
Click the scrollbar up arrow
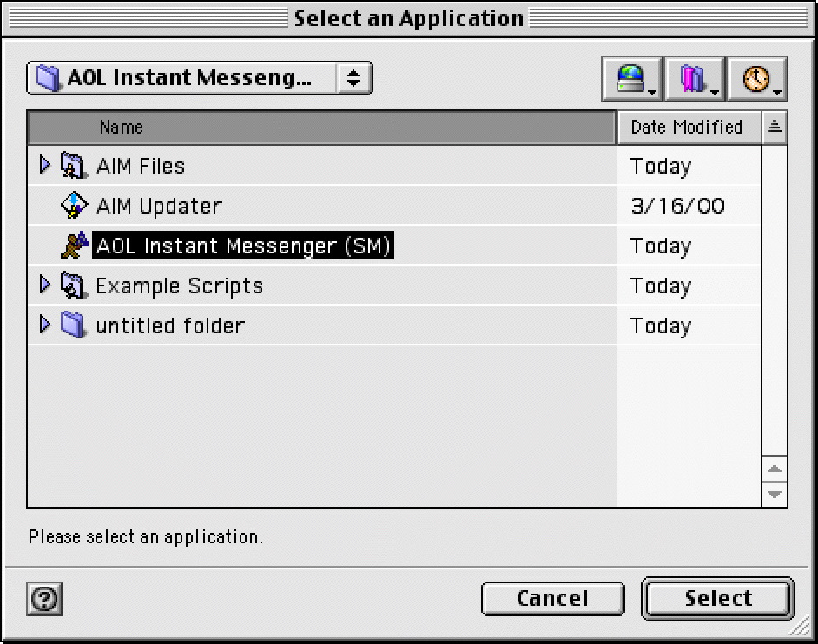[x=775, y=469]
